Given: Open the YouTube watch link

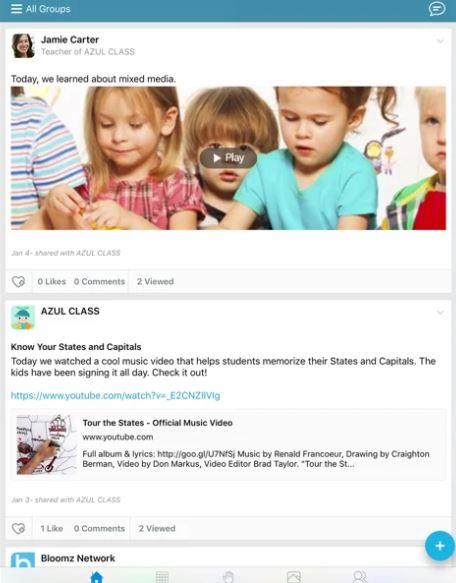Looking at the screenshot, I should coord(115,395).
